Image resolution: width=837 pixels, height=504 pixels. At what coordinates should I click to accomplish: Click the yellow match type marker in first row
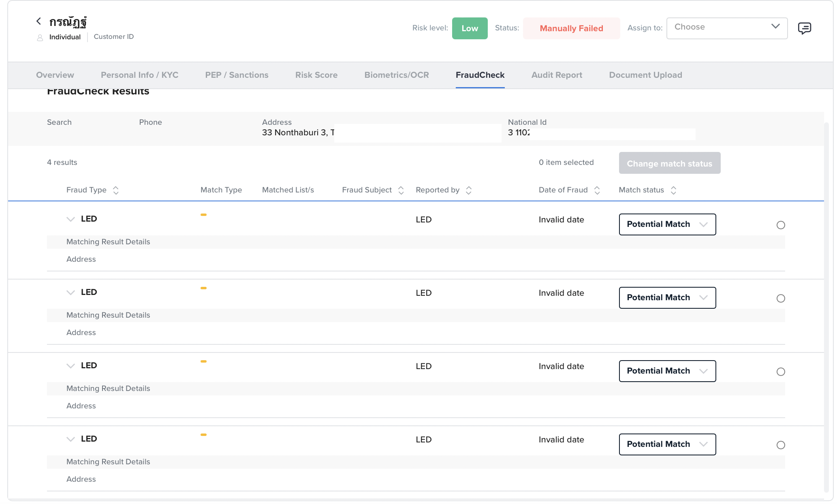(x=203, y=215)
